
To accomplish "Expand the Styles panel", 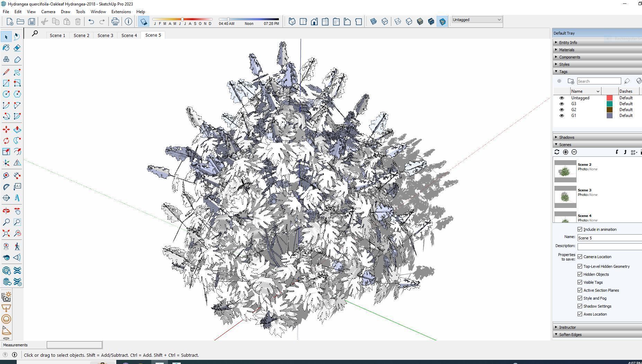I will [597, 64].
